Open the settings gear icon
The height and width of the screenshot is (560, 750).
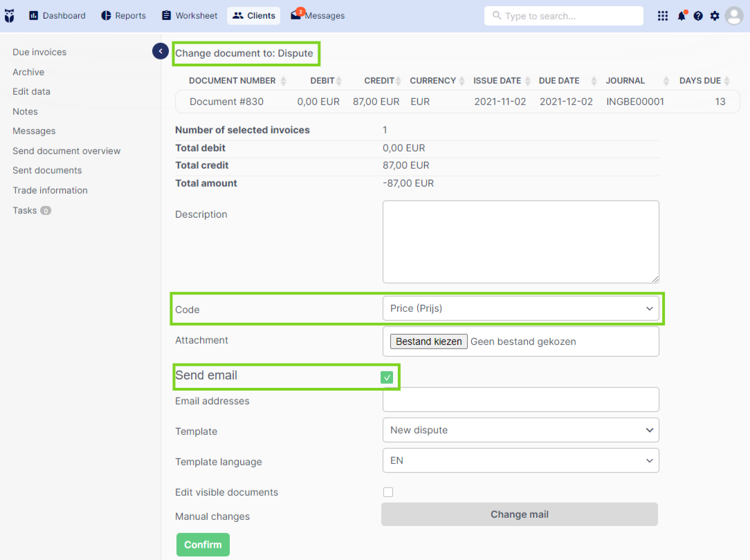pos(715,16)
